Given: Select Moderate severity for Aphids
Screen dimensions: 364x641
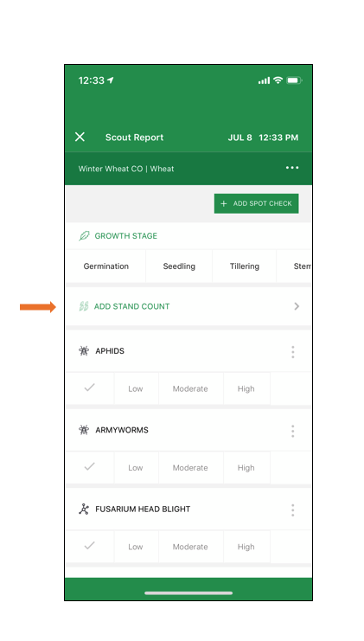Looking at the screenshot, I should click(190, 388).
